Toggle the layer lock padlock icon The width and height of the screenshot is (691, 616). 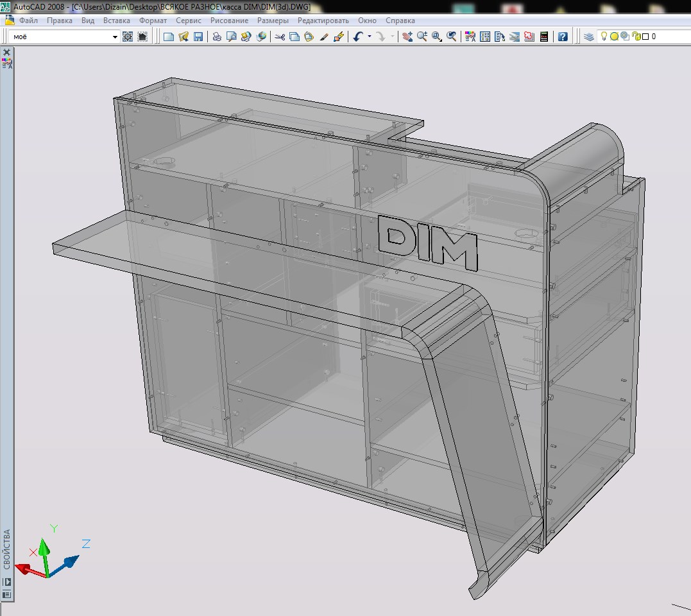(636, 36)
